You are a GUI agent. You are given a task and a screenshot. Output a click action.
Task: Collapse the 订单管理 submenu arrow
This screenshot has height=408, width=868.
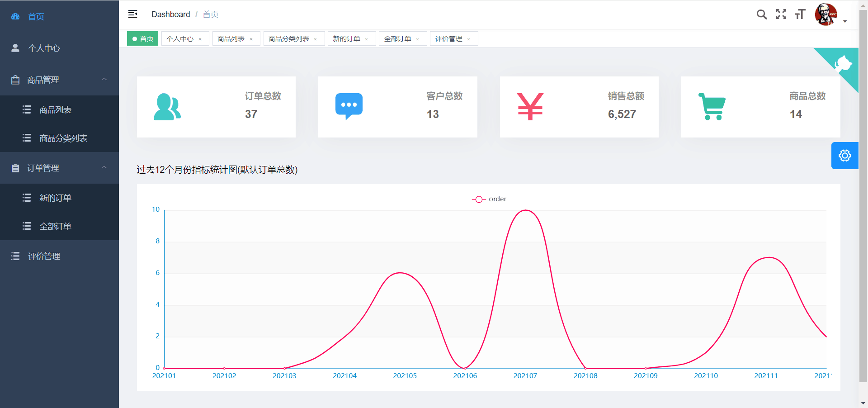[104, 167]
